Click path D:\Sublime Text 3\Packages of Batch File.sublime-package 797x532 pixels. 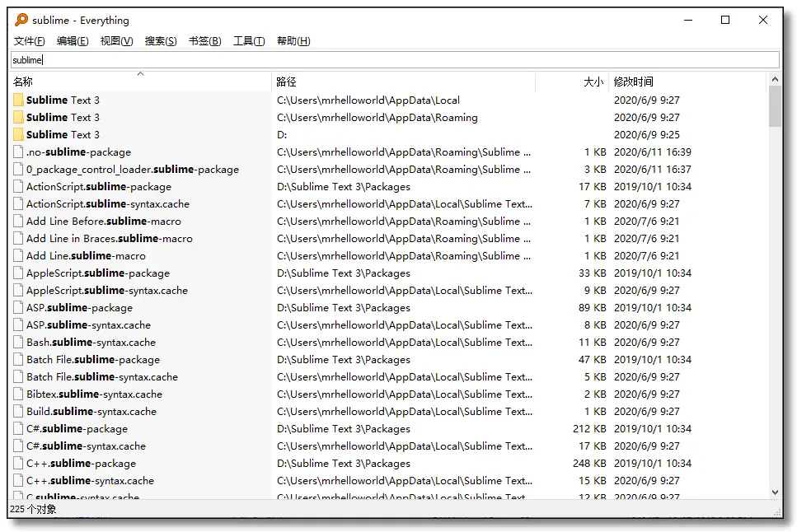pos(344,359)
